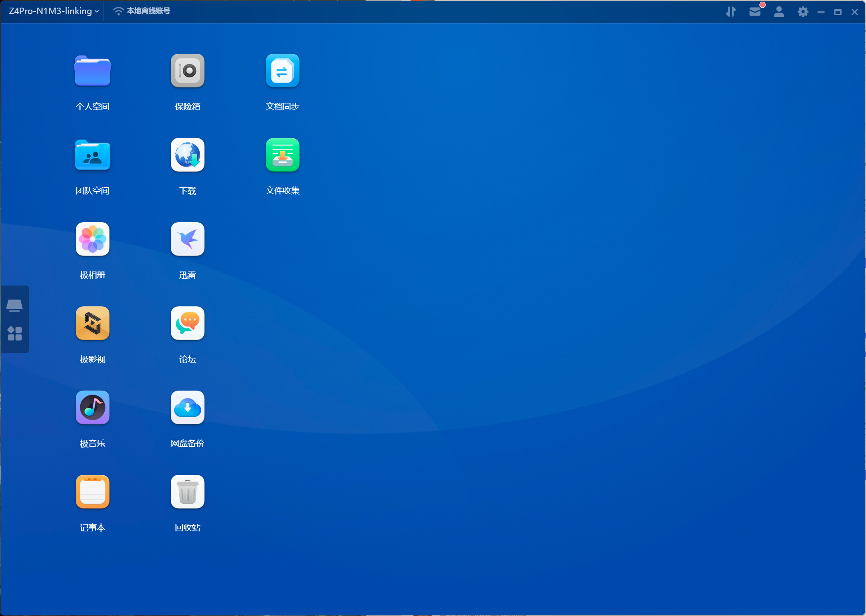Screen dimensions: 866x616
Task: Open the messages envelope with notification
Action: [755, 12]
